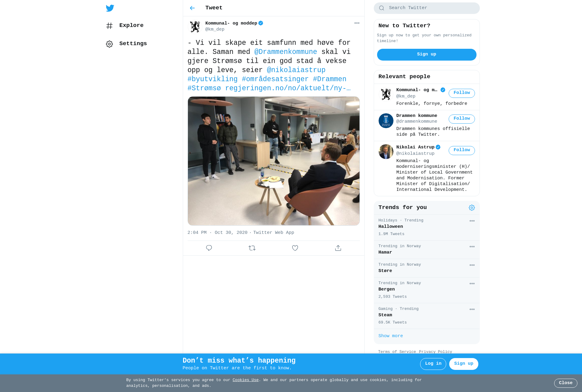Share the tweet via share icon
582x392 pixels.
point(338,248)
